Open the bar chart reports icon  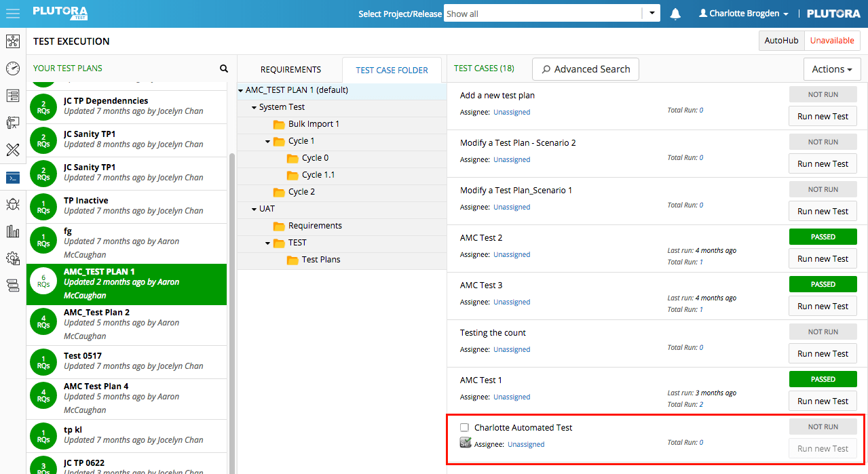pyautogui.click(x=12, y=231)
